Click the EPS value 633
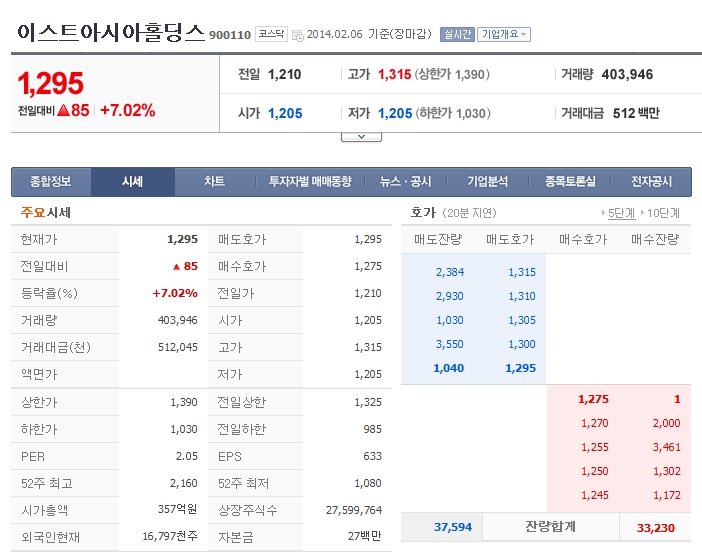This screenshot has height=555, width=702. point(372,456)
